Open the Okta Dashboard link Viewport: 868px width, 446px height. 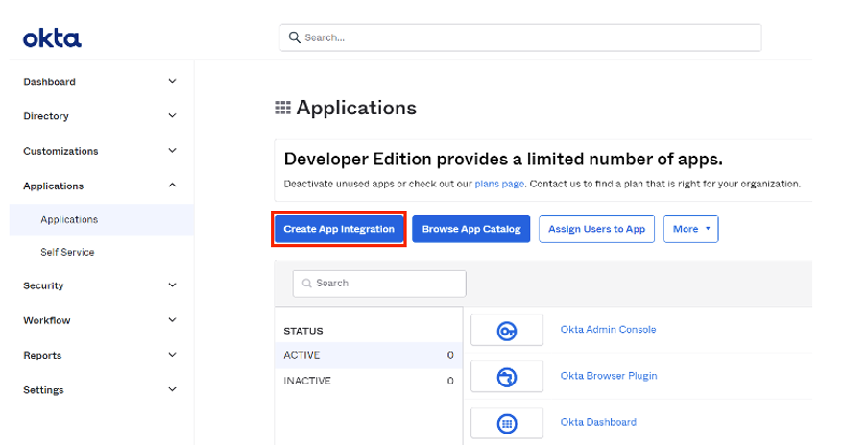(598, 422)
